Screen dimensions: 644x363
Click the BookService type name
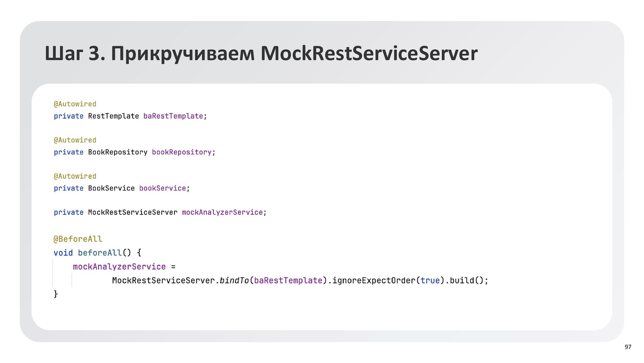point(111,188)
